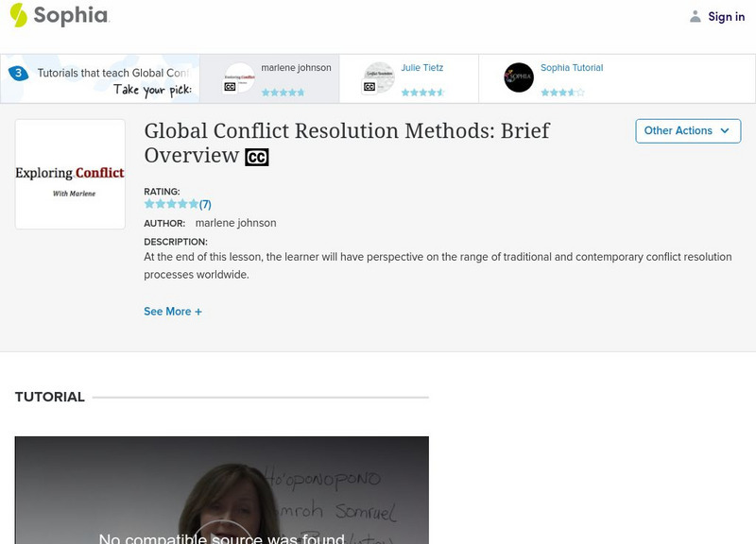Image resolution: width=756 pixels, height=544 pixels.
Task: Click the black Sophia Tutorial avatar
Action: tap(519, 77)
